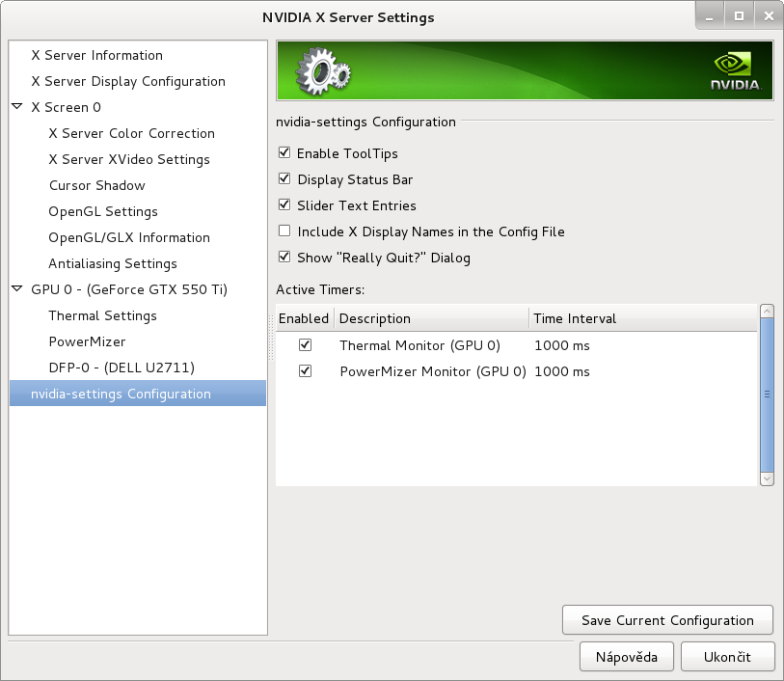
Task: Enable Include X Display Names in Config File
Action: click(284, 231)
